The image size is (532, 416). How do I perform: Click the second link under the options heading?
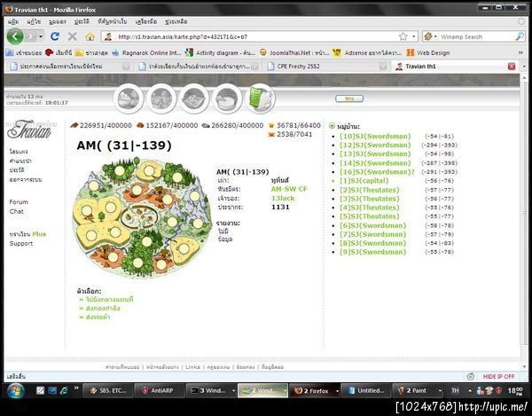point(103,309)
